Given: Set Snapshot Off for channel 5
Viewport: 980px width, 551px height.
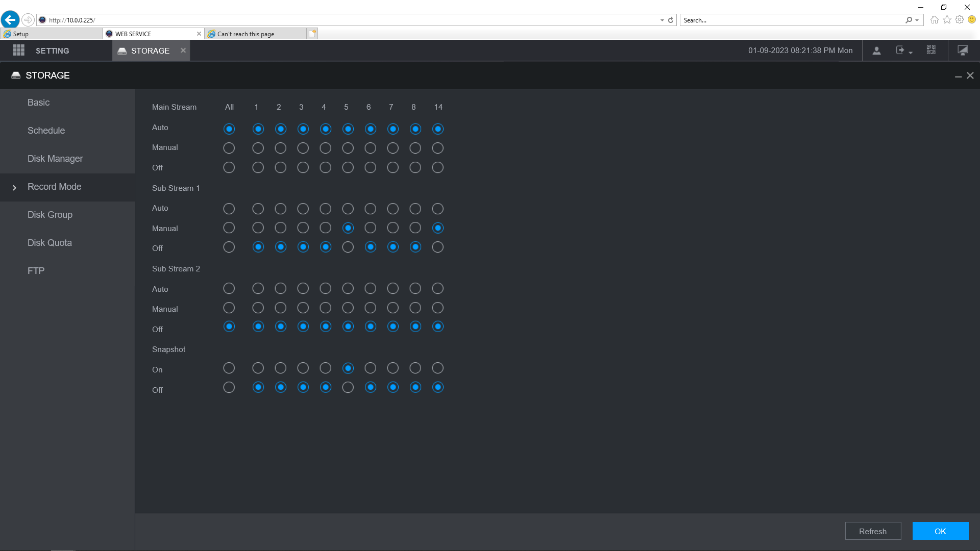Looking at the screenshot, I should coord(348,388).
